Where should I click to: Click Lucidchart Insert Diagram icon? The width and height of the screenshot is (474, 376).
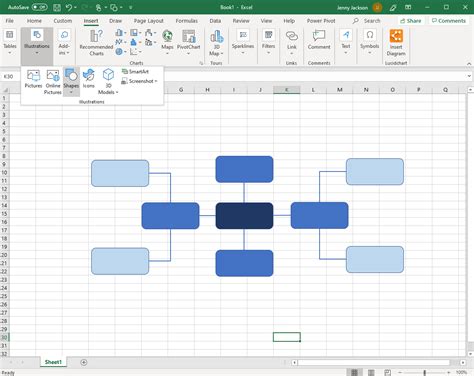click(396, 43)
